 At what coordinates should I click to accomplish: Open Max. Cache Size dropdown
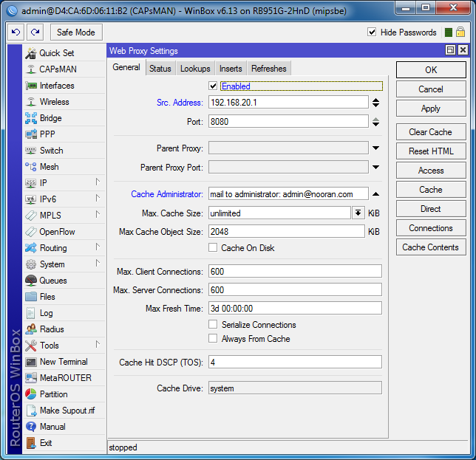358,213
